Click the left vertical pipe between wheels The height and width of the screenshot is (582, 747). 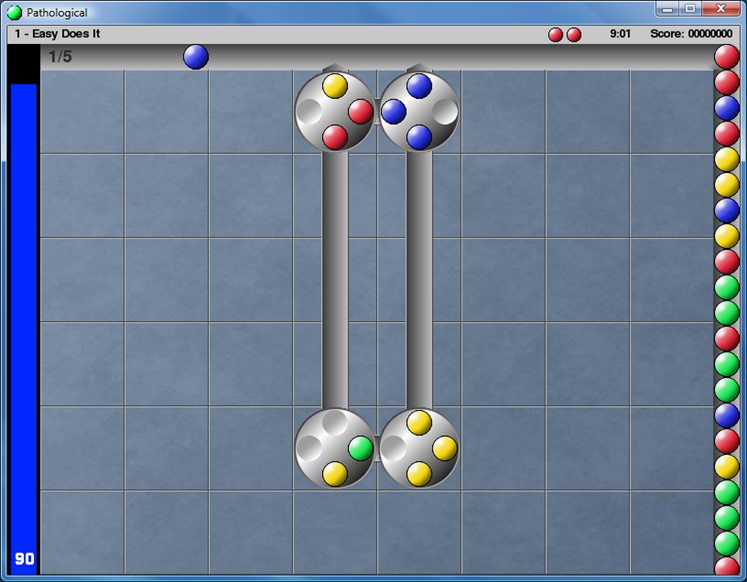point(335,280)
